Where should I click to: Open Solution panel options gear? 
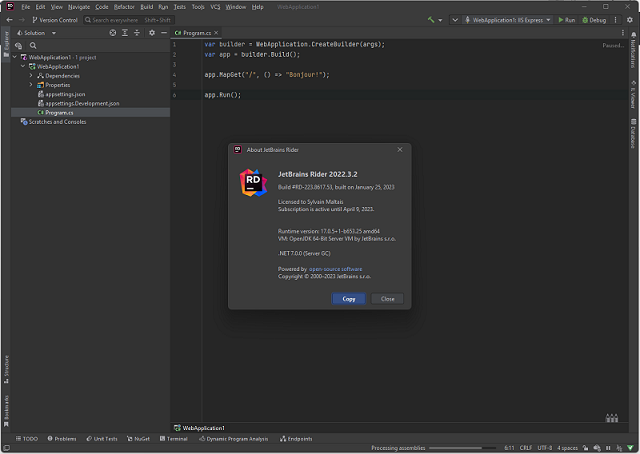152,32
